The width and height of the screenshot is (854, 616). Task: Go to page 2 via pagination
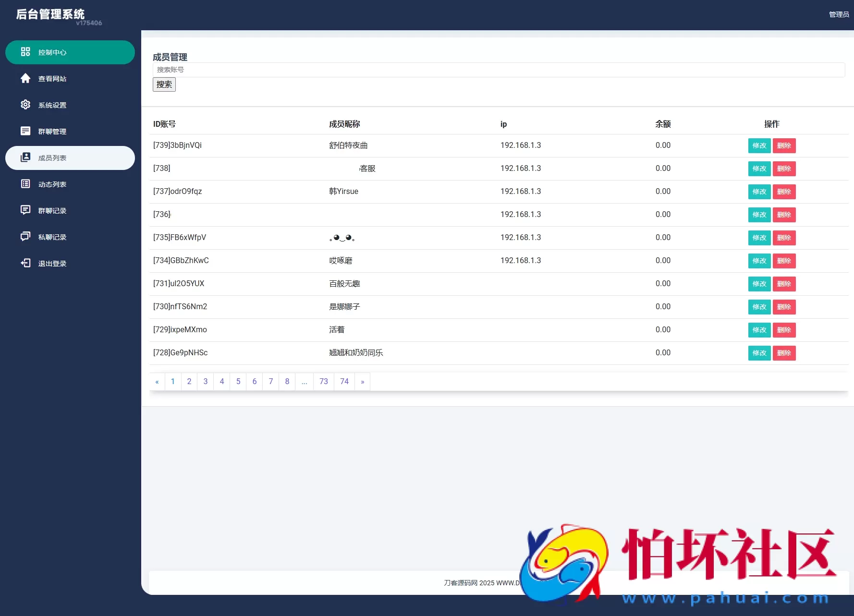coord(189,381)
